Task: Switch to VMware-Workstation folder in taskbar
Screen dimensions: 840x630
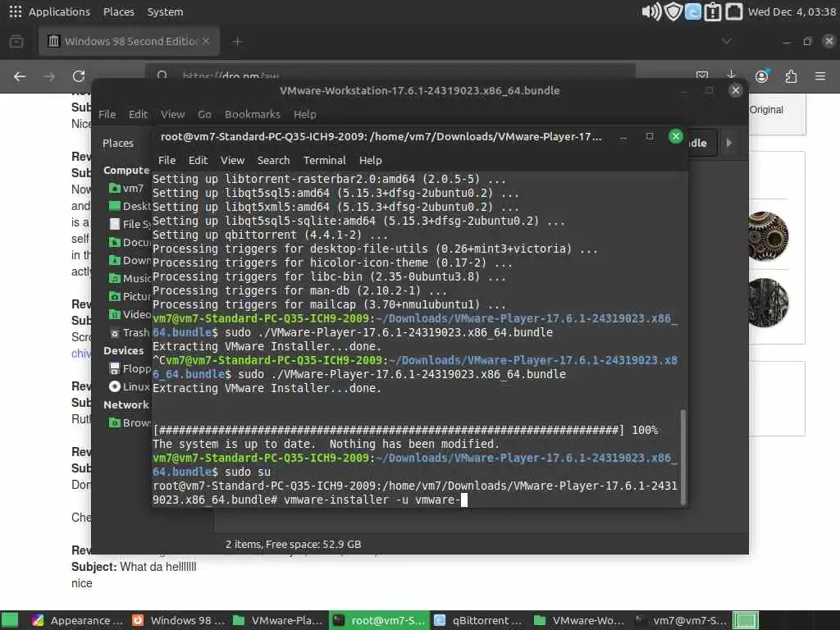Action: pos(580,620)
